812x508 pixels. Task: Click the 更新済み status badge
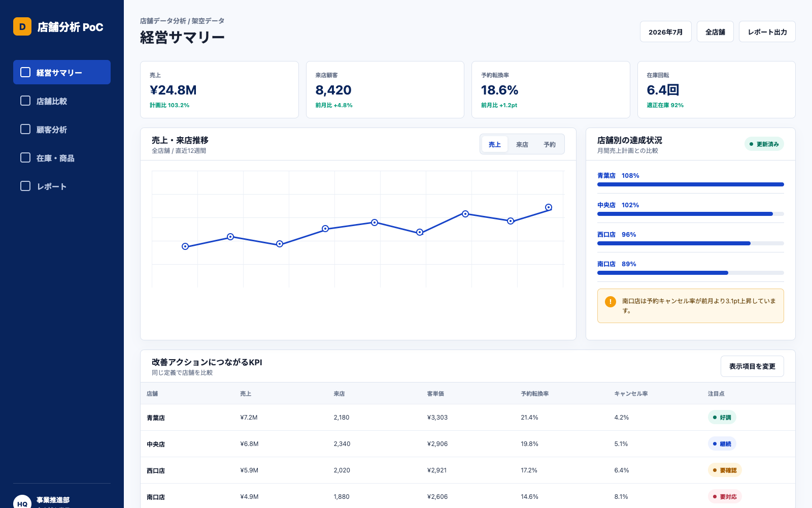(x=764, y=144)
